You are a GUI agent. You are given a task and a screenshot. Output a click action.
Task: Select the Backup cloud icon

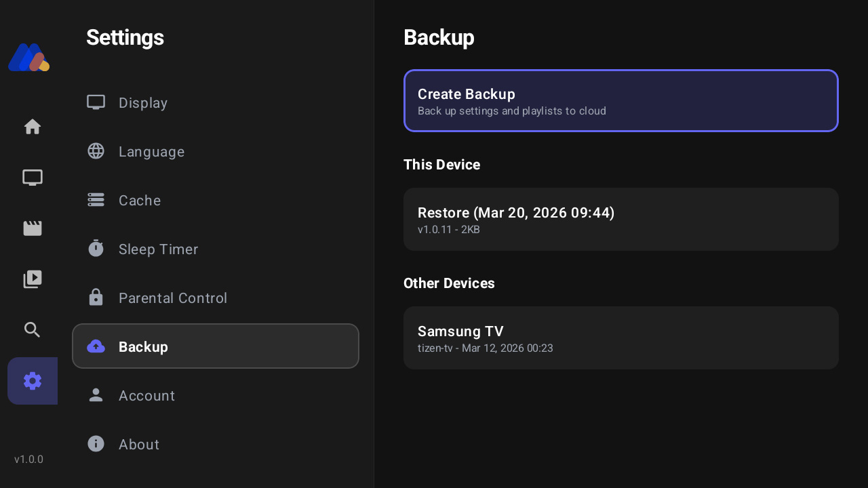coord(96,346)
